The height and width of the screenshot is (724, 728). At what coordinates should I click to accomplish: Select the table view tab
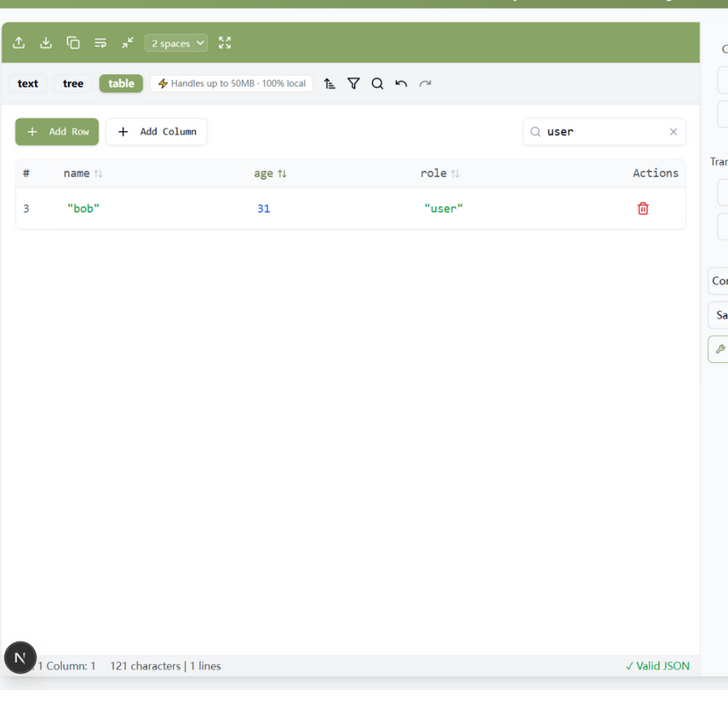pos(121,83)
